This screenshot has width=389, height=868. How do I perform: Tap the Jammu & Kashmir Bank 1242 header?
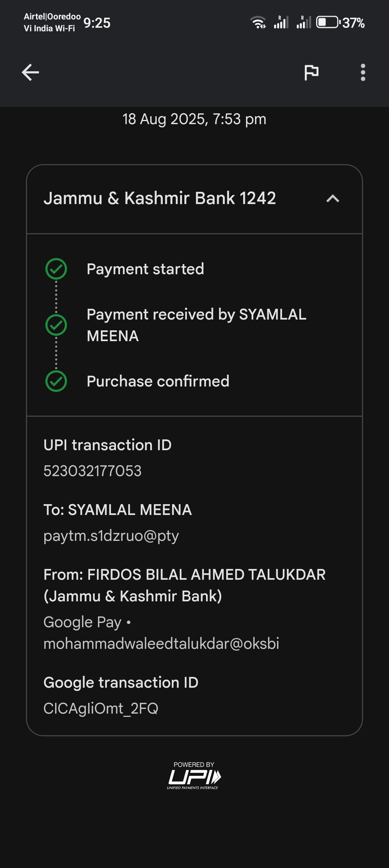tap(160, 198)
